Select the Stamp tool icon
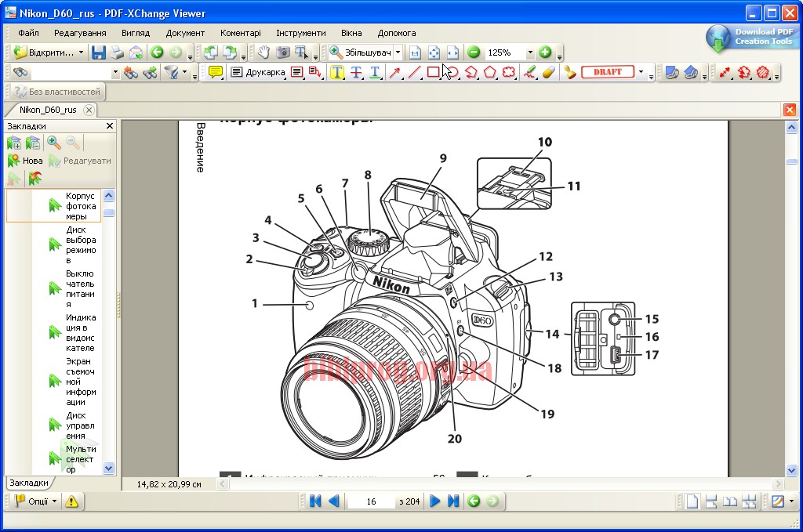803x532 pixels. click(569, 72)
